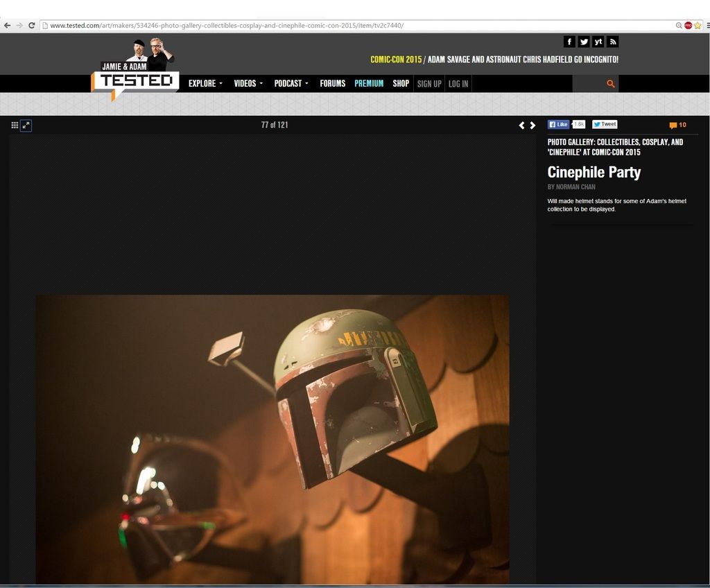The width and height of the screenshot is (710, 588).
Task: Select the URL in the address bar
Action: [x=227, y=26]
